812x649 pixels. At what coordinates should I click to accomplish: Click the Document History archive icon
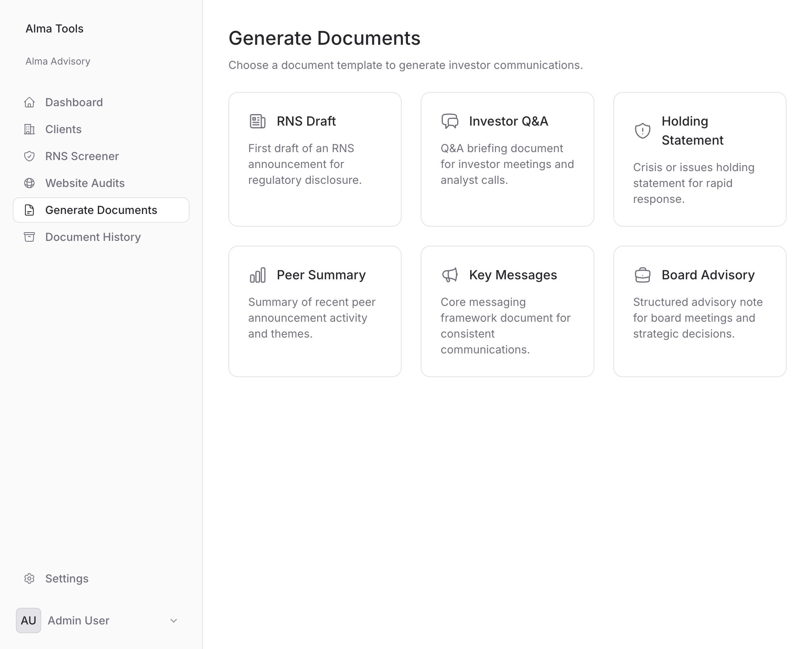[x=29, y=237]
